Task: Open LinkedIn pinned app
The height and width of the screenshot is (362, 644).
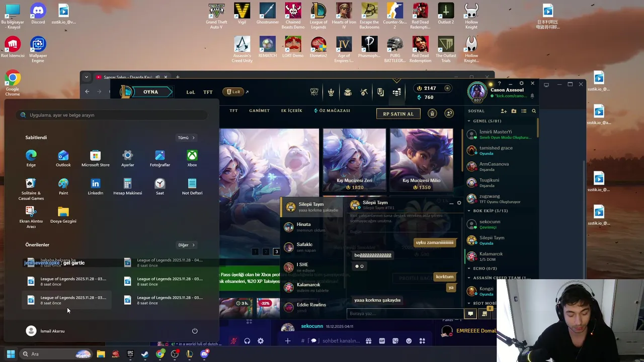Action: pos(95,187)
